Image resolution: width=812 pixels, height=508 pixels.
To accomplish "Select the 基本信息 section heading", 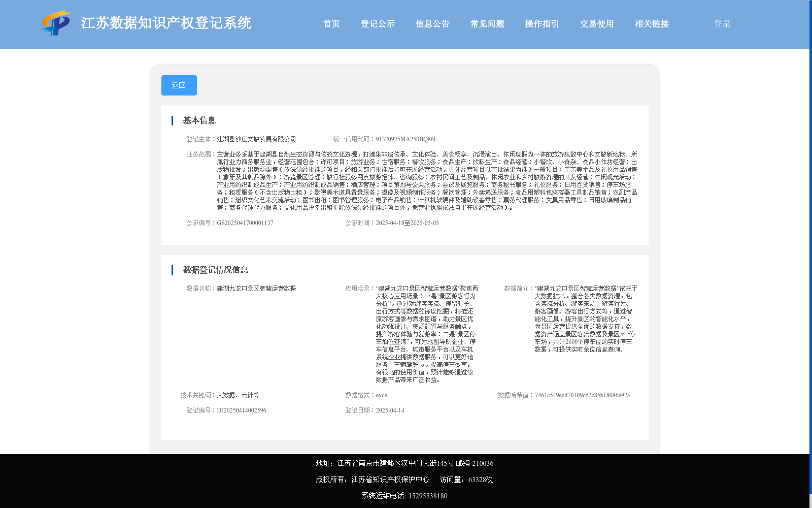I will click(x=199, y=120).
